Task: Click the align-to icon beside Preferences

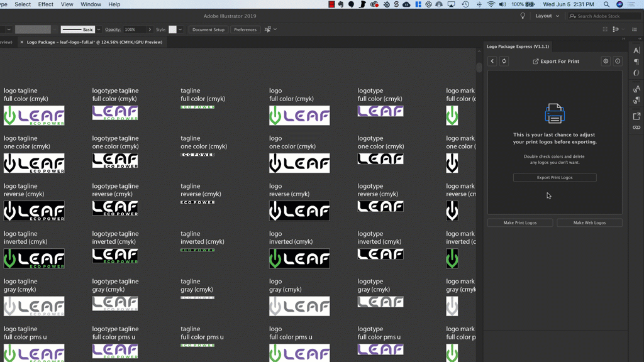Action: [268, 29]
